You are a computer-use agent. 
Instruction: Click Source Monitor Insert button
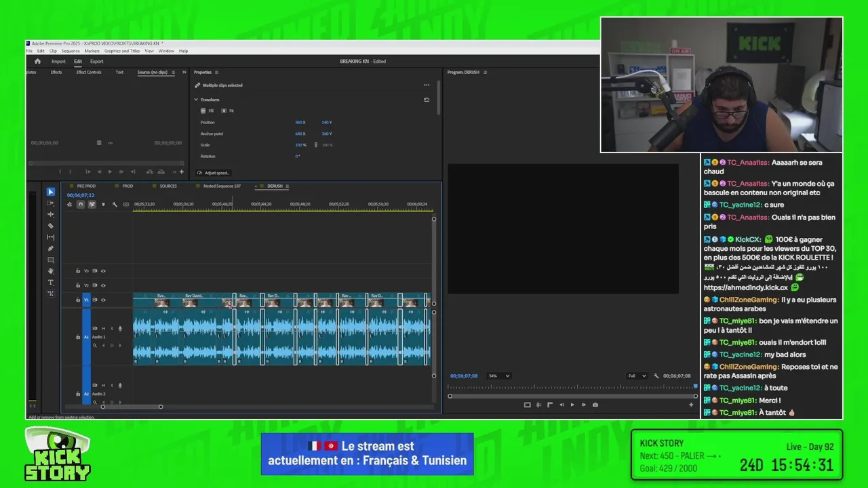tap(149, 171)
